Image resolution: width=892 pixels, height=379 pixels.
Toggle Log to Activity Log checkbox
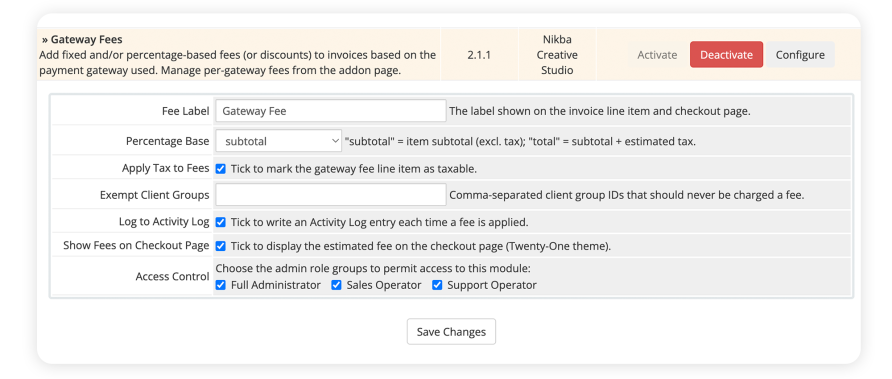(x=221, y=222)
